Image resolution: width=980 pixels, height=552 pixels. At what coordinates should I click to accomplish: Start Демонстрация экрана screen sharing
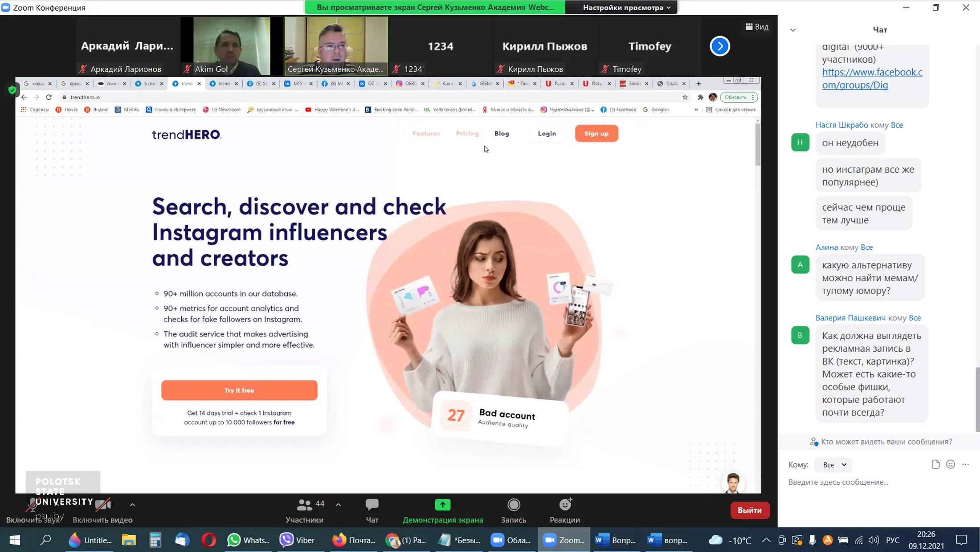(x=443, y=510)
